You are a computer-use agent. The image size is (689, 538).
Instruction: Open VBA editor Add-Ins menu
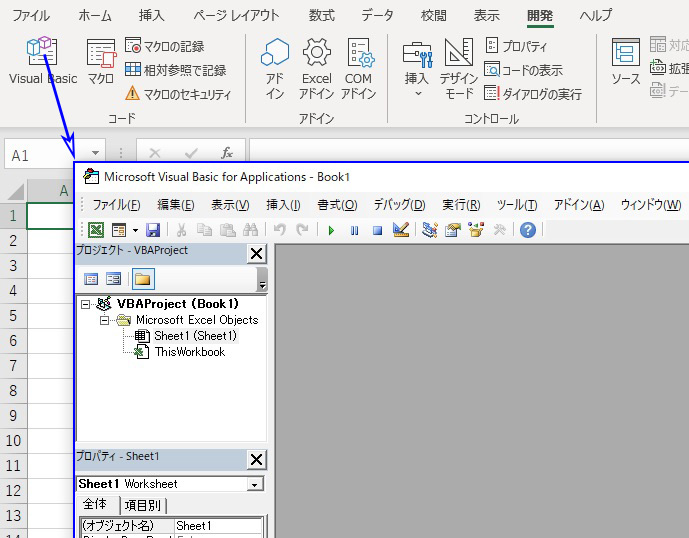coord(579,205)
